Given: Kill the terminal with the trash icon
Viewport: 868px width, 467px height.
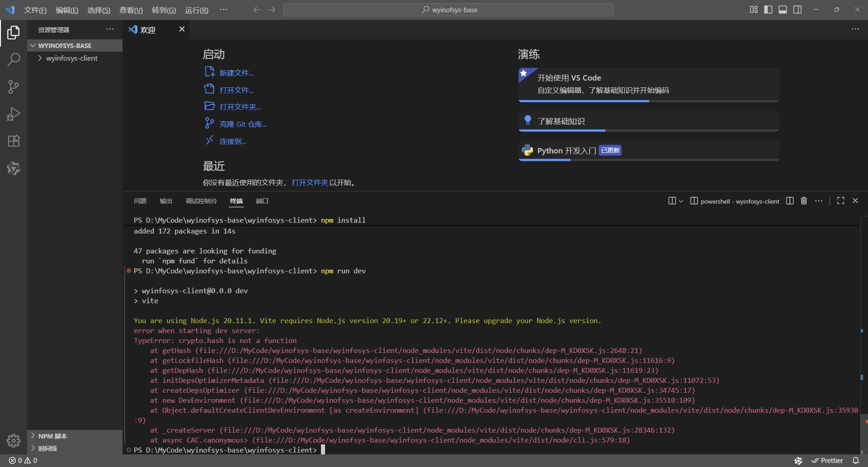Looking at the screenshot, I should [x=804, y=200].
